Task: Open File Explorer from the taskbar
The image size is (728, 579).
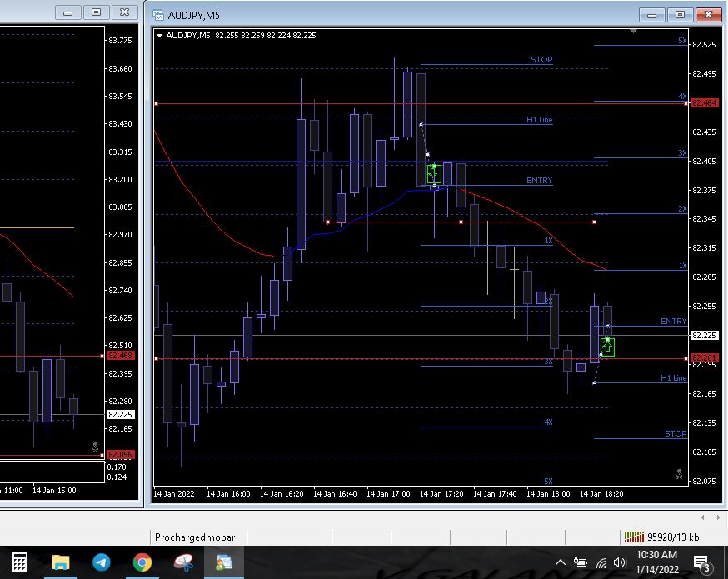Action: click(60, 562)
